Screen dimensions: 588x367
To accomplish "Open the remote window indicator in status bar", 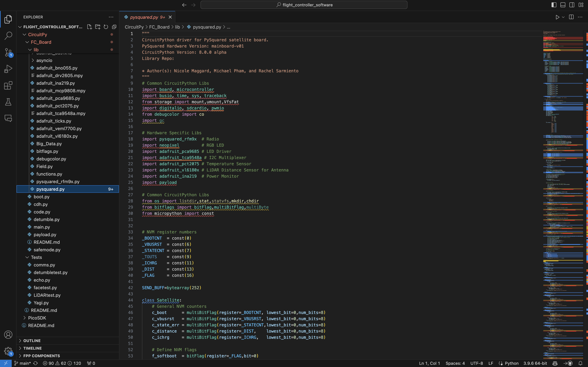I will click(6, 363).
